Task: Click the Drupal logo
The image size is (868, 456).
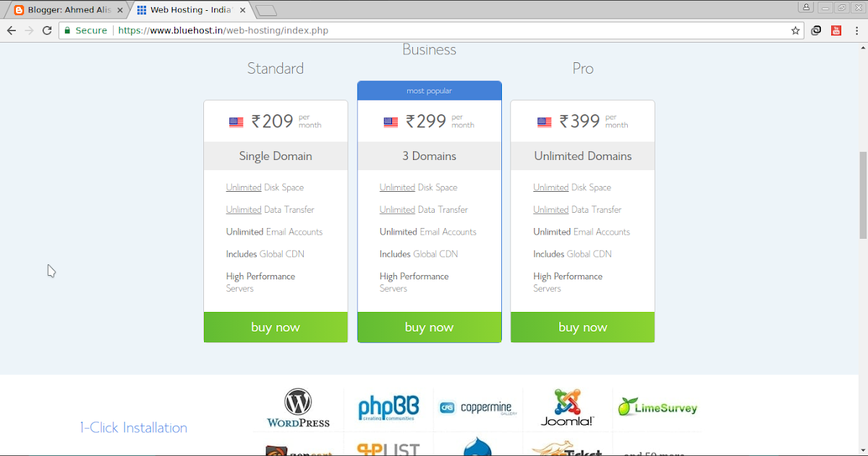Action: point(477,446)
